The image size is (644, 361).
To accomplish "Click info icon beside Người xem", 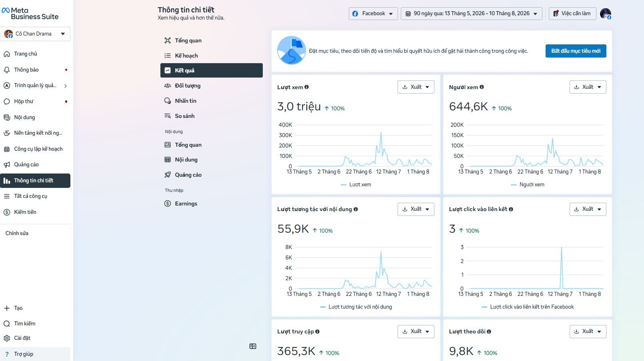I will pyautogui.click(x=482, y=87).
